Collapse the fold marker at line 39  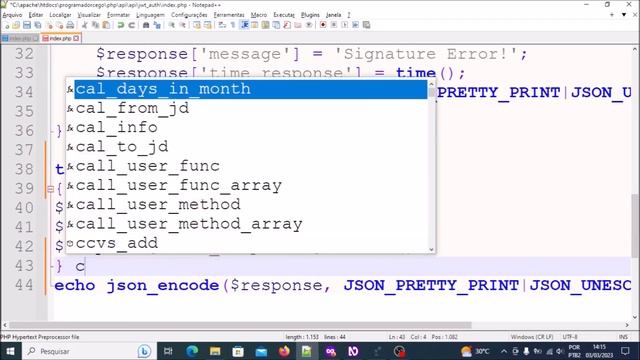pos(51,189)
